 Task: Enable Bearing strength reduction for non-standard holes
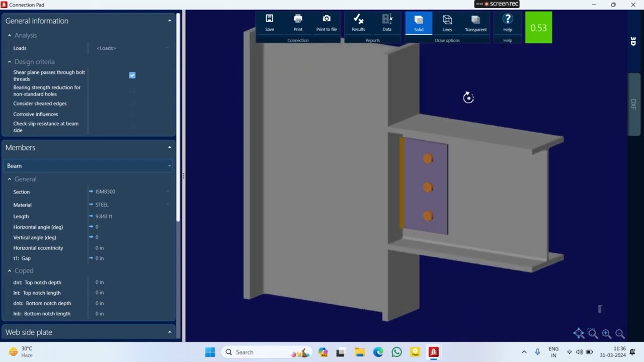tap(132, 90)
